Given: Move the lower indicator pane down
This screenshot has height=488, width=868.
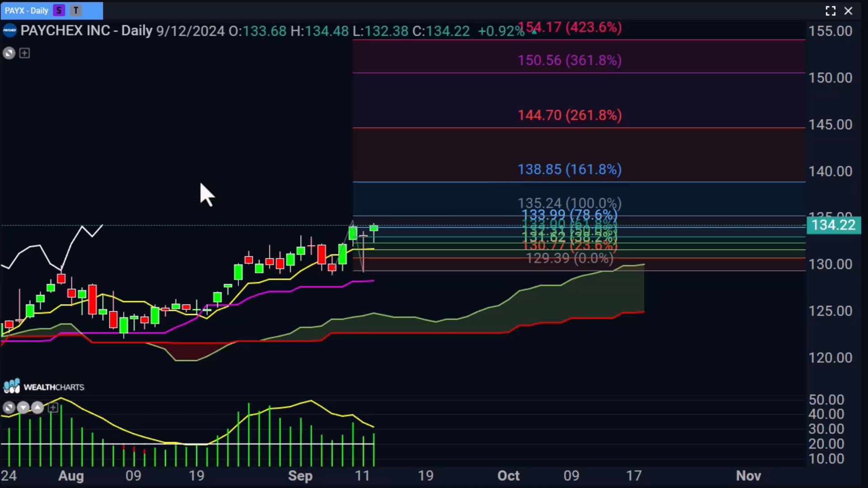Looking at the screenshot, I should click(x=23, y=408).
